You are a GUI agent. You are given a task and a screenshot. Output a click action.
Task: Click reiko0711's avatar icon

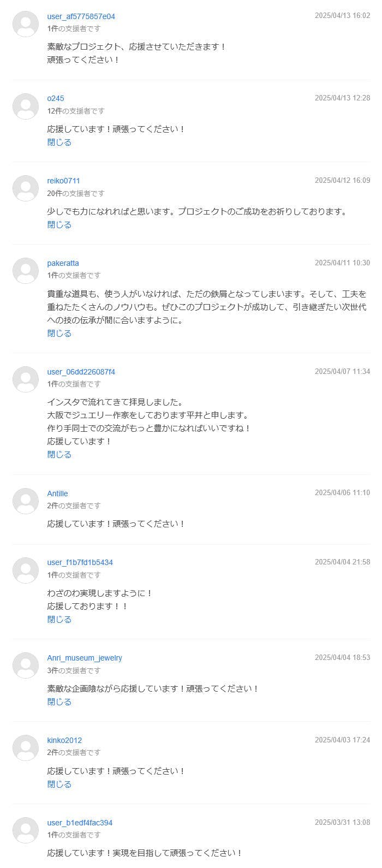point(26,188)
